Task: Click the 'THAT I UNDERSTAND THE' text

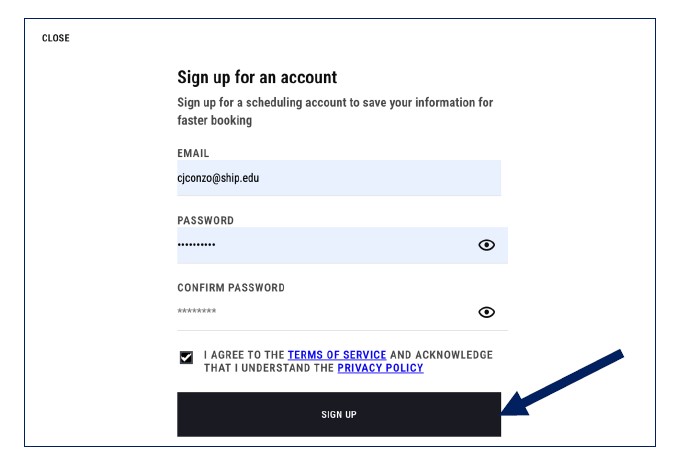Action: [x=269, y=368]
